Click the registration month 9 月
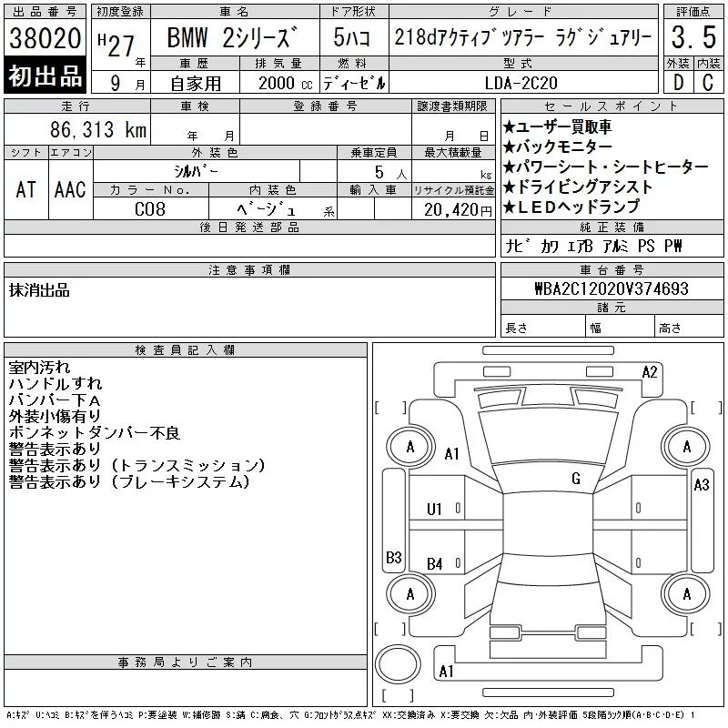This screenshot has height=728, width=728. pyautogui.click(x=127, y=84)
